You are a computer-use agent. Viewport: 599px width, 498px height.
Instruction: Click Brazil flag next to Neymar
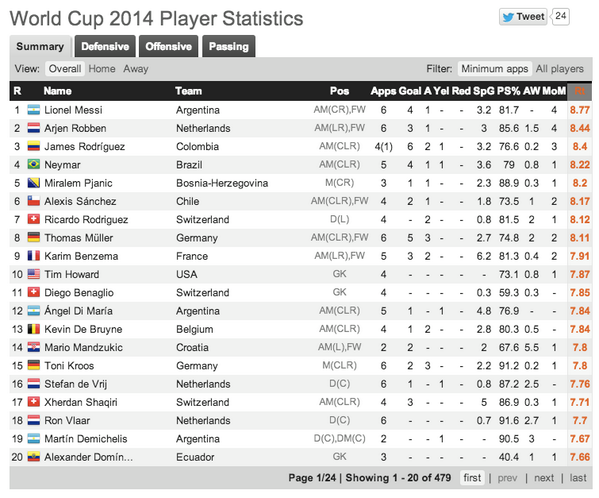click(x=34, y=165)
